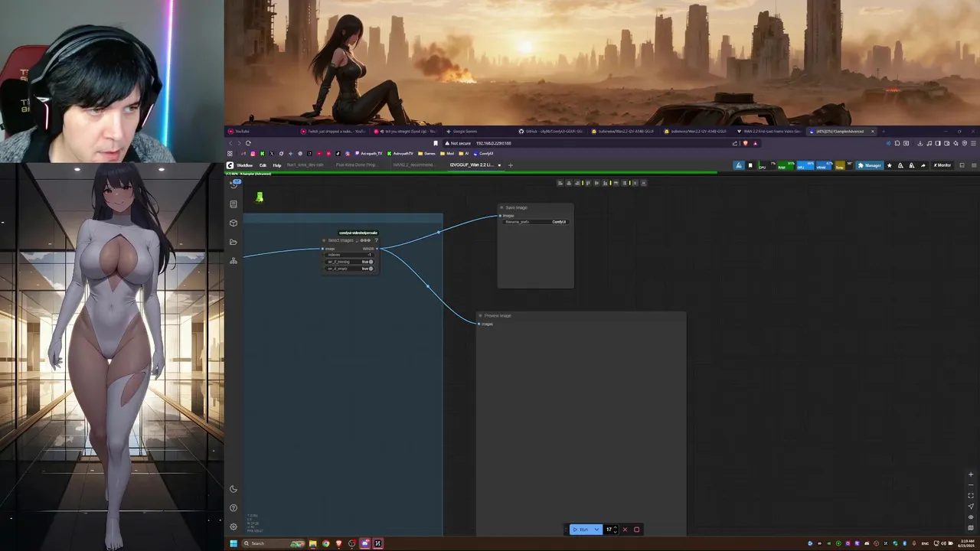Click the Brave icon in taskbar

click(x=339, y=543)
